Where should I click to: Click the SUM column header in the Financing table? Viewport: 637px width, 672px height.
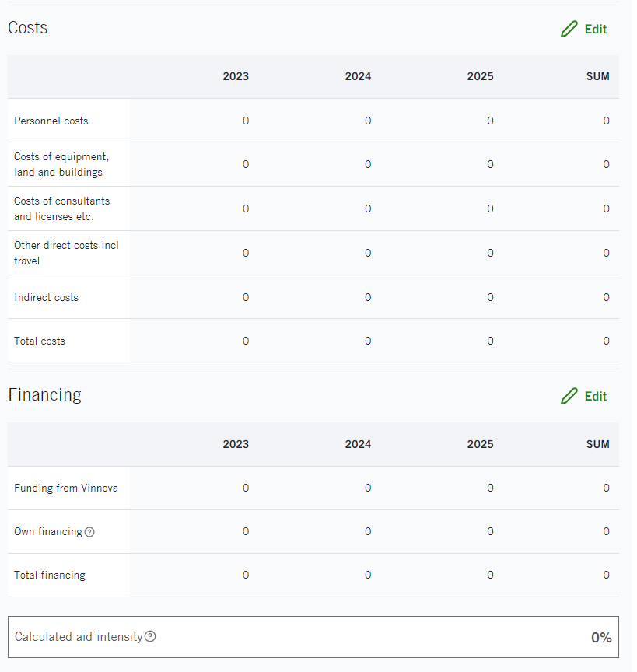click(598, 444)
